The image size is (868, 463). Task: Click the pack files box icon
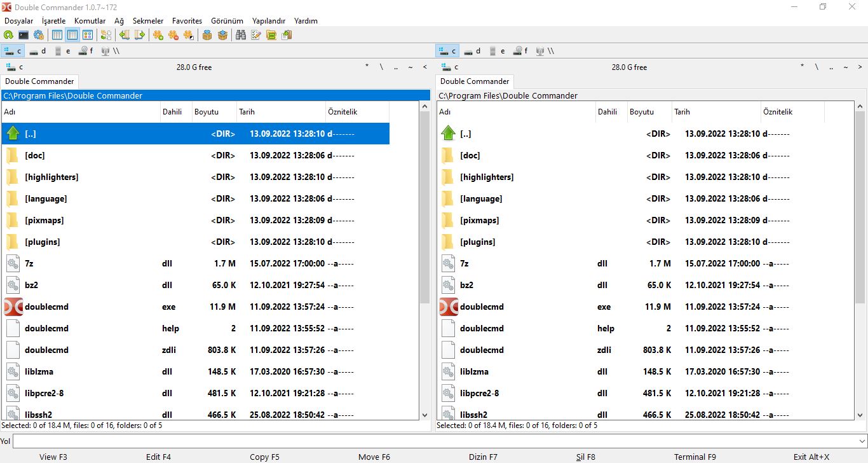[207, 35]
